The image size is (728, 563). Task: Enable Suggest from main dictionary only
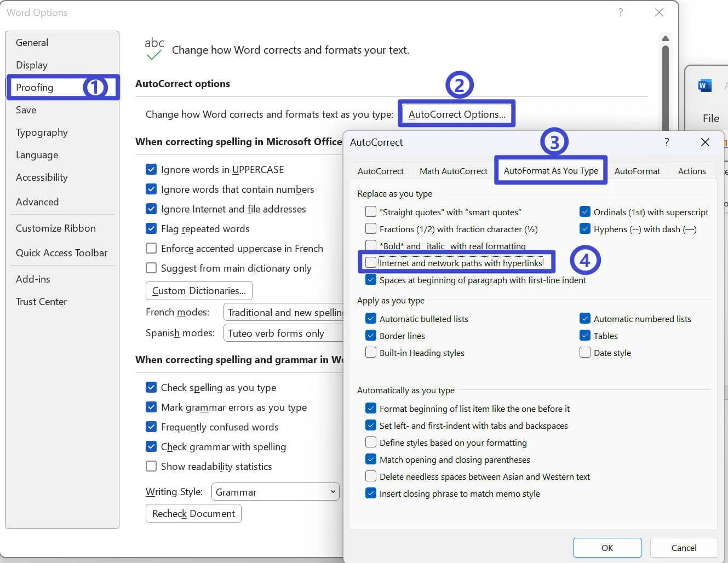point(151,268)
